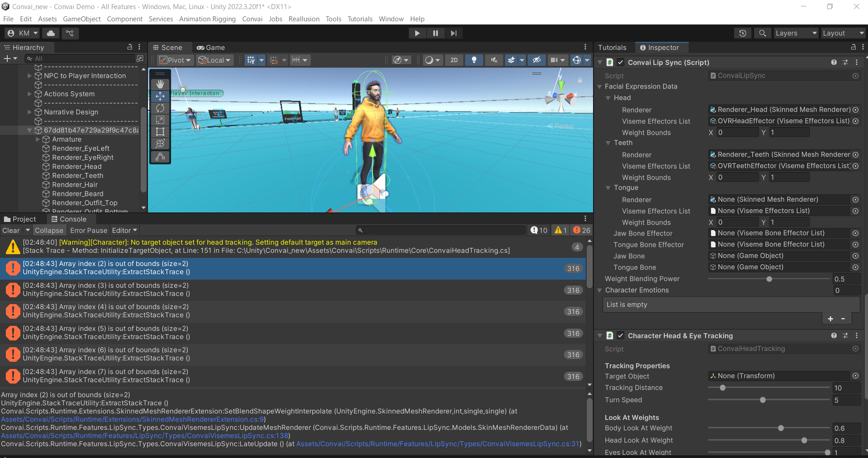Switch to the Tutorials tab

click(612, 47)
